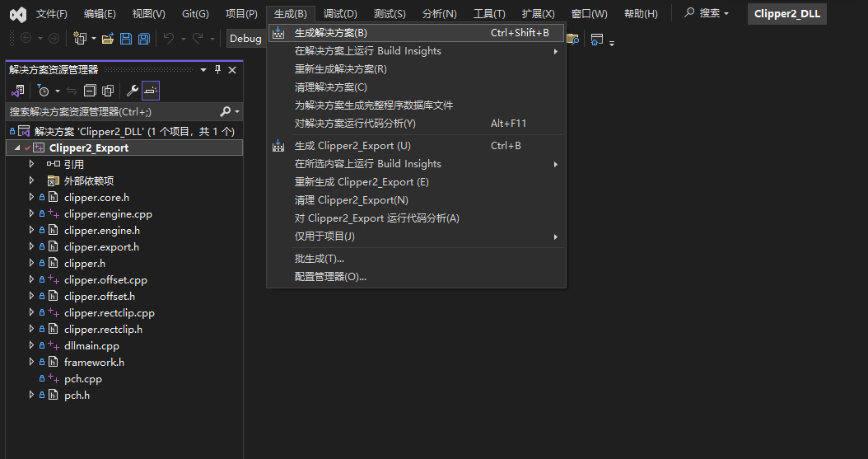Click the redo arrow icon
868x459 pixels.
pyautogui.click(x=198, y=38)
